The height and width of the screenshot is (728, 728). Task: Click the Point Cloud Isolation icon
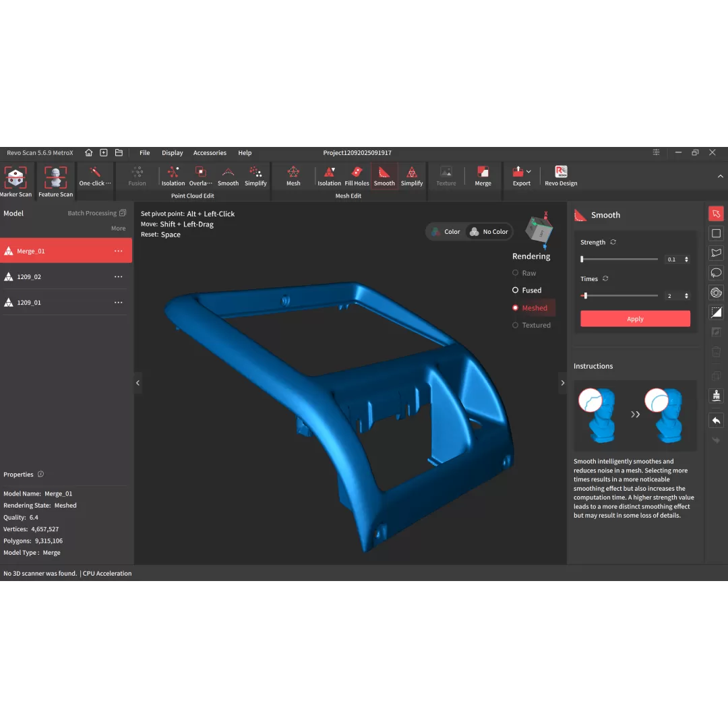(x=173, y=176)
